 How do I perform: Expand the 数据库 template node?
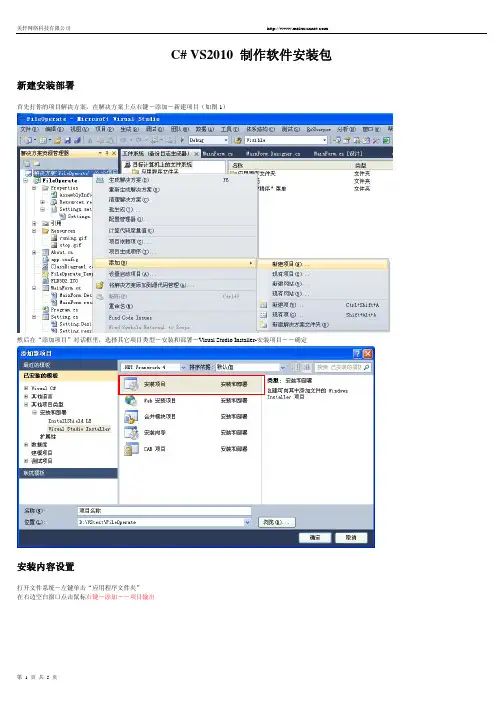pyautogui.click(x=26, y=445)
